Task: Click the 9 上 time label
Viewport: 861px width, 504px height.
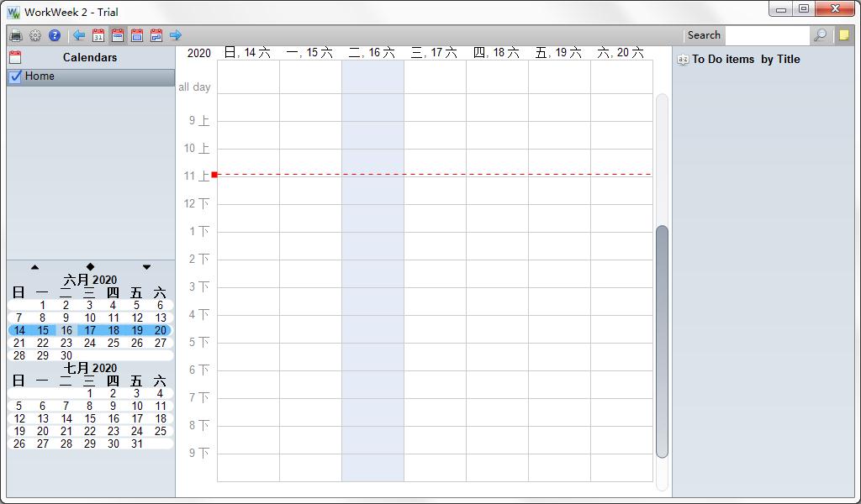Action: [199, 120]
